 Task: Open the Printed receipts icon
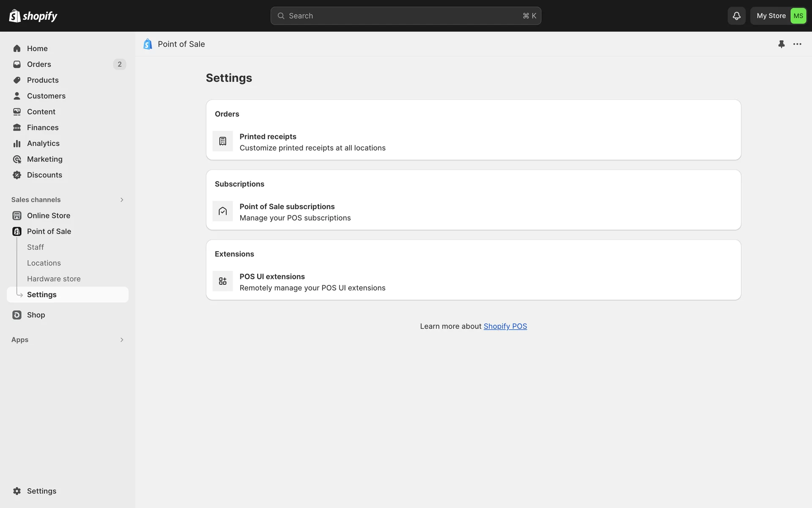coord(222,141)
